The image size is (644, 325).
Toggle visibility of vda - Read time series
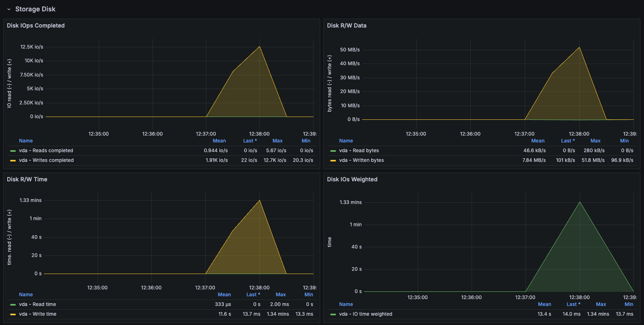coord(37,304)
